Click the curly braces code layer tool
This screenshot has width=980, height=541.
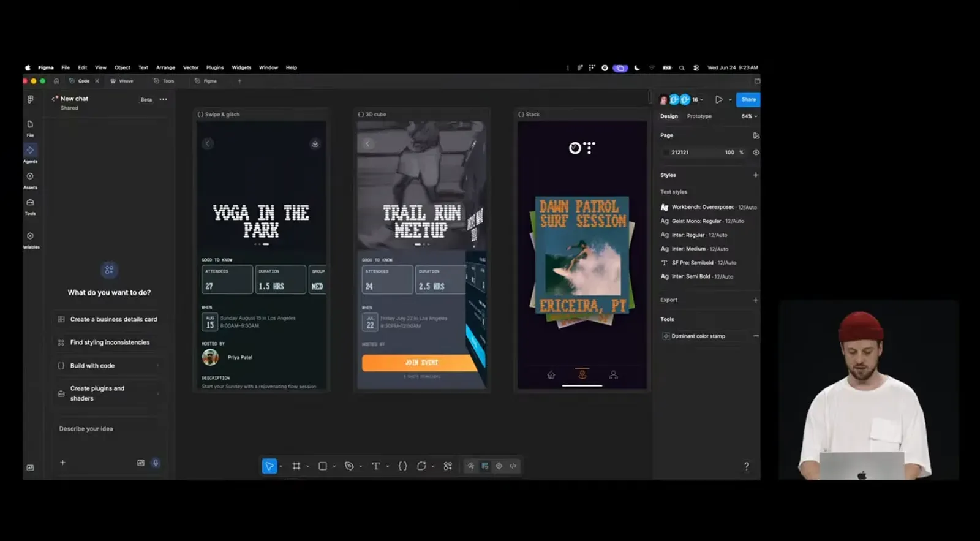pos(402,466)
